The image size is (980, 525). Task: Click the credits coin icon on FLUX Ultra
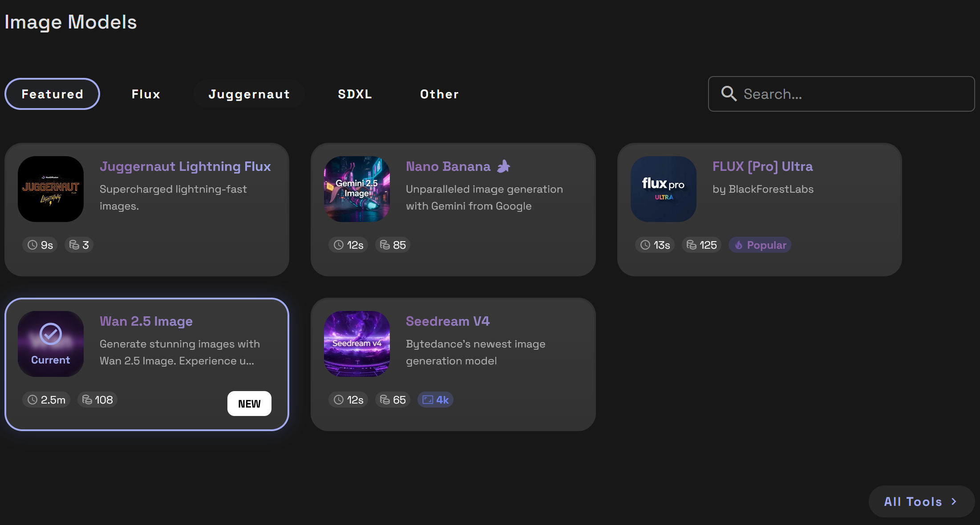click(x=691, y=245)
